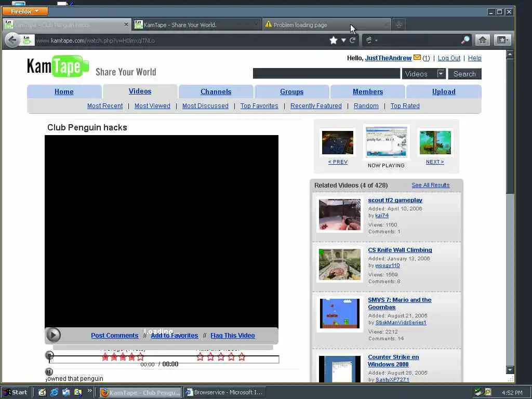The width and height of the screenshot is (532, 399).
Task: Click the KamTape site favicon in address bar
Action: (x=27, y=41)
